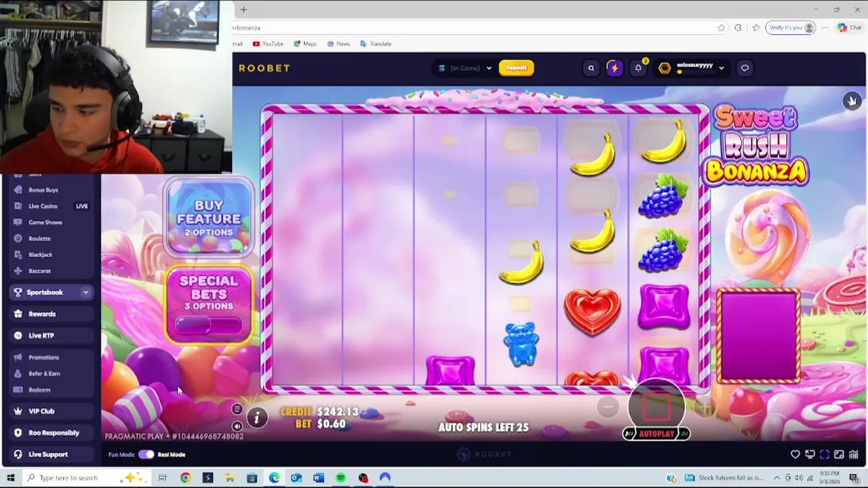The width and height of the screenshot is (868, 488).
Task: Click the game info 'i' button
Action: tap(256, 418)
